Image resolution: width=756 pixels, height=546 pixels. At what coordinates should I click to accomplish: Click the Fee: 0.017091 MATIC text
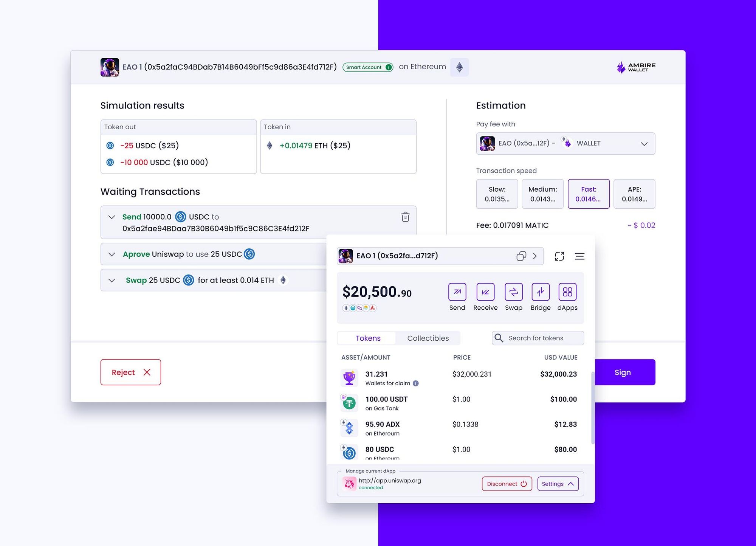tap(512, 225)
